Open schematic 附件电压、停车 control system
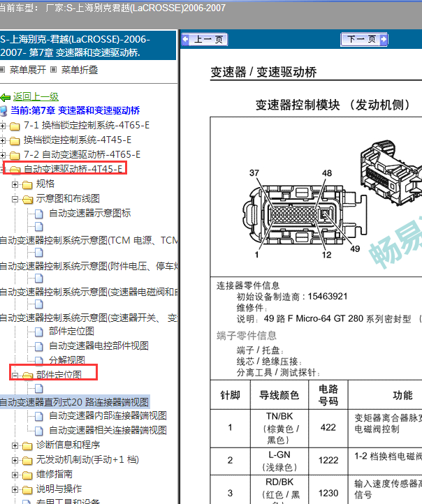422x504 pixels. 89,266
